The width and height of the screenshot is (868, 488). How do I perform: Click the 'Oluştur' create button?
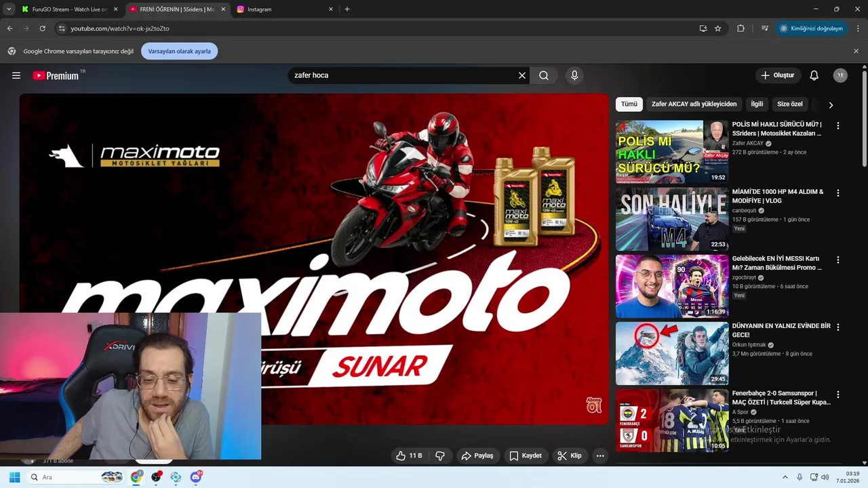[778, 75]
